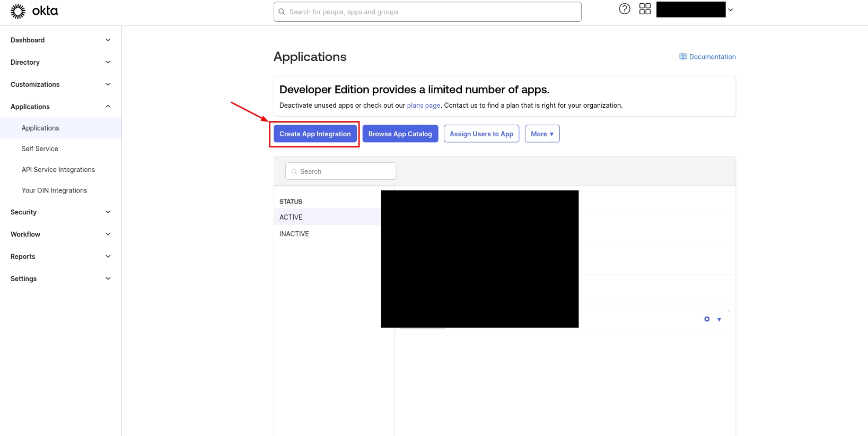The height and width of the screenshot is (436, 868).
Task: Click the magnifier icon in applications search
Action: pyautogui.click(x=294, y=171)
